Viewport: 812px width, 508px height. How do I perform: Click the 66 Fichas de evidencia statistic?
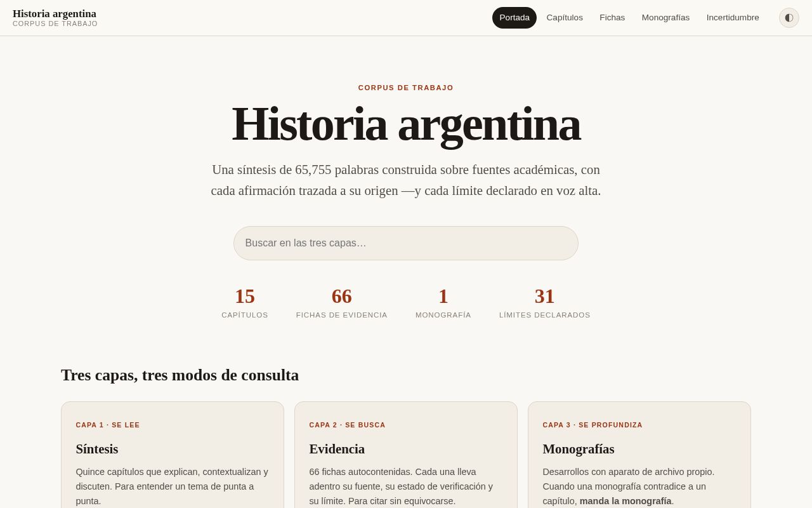342,302
